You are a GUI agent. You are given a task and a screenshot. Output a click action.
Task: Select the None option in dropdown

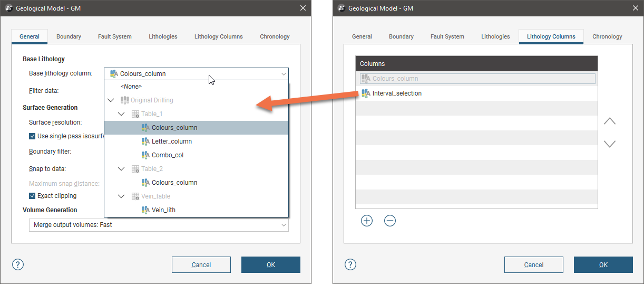(131, 87)
